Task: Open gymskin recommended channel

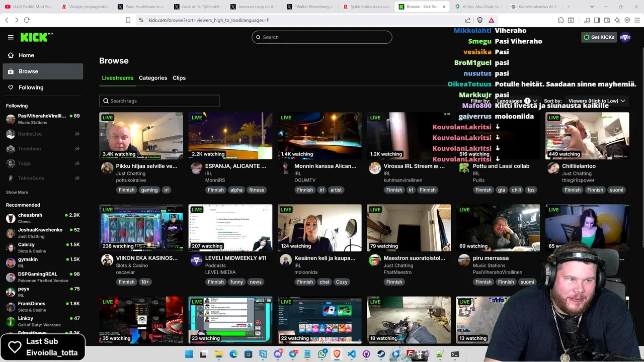Action: click(43, 262)
